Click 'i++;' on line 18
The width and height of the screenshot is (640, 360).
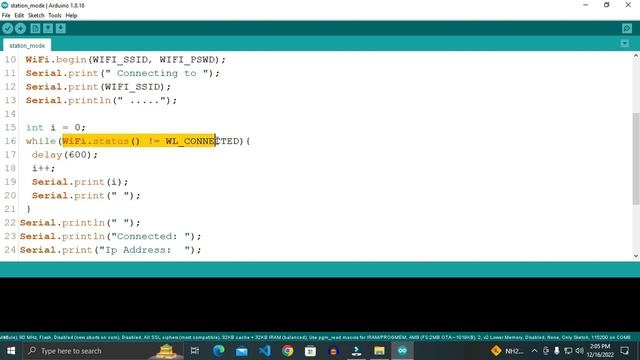43,168
